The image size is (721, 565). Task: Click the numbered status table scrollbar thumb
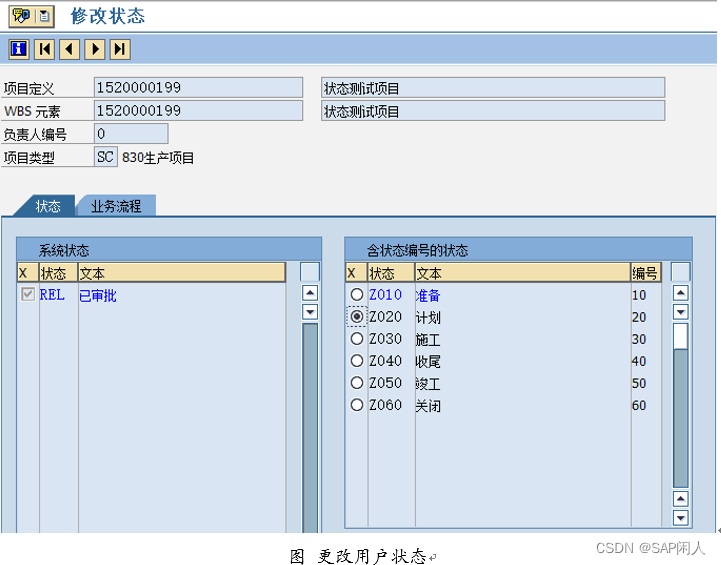(x=681, y=337)
